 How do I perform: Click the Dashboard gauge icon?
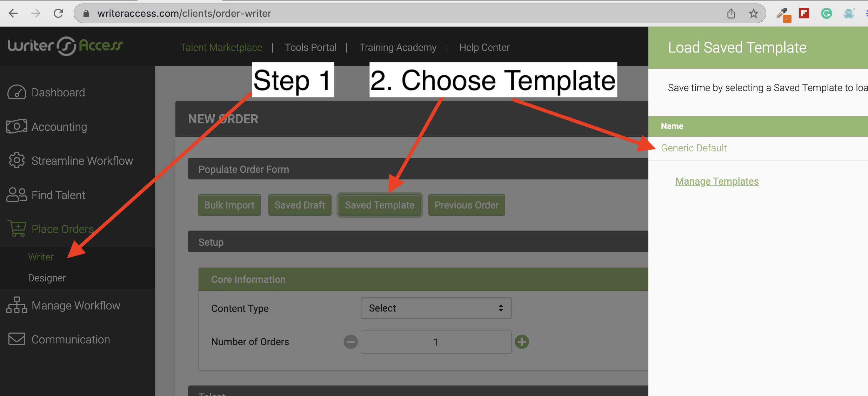(17, 92)
